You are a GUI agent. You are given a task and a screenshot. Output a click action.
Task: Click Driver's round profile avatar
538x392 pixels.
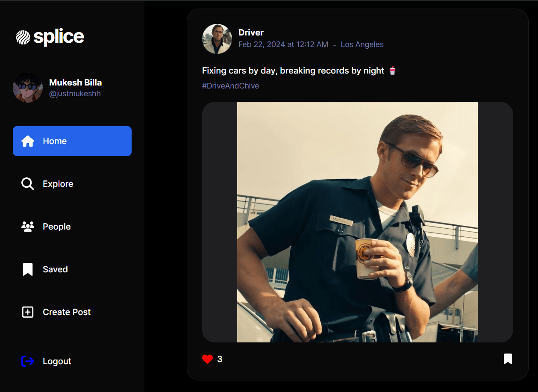tap(217, 39)
